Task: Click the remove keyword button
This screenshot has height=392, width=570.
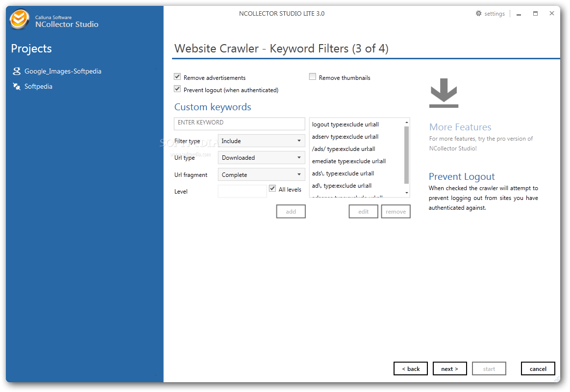Action: [396, 212]
